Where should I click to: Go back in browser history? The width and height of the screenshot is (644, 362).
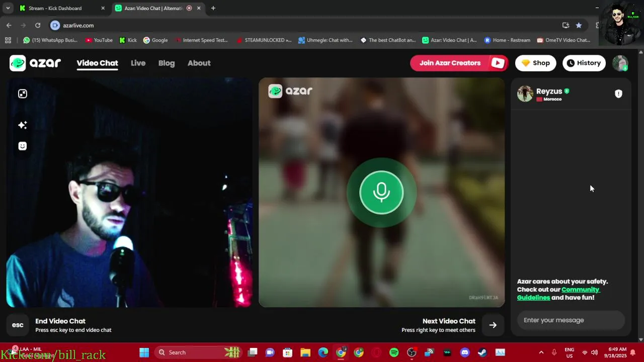click(9, 25)
